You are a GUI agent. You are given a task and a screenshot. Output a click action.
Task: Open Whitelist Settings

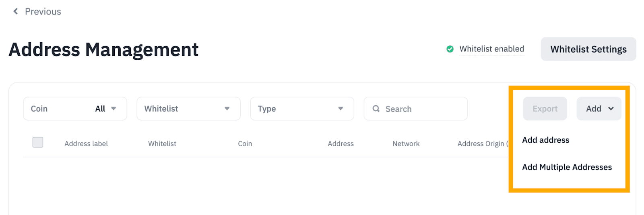pos(588,49)
